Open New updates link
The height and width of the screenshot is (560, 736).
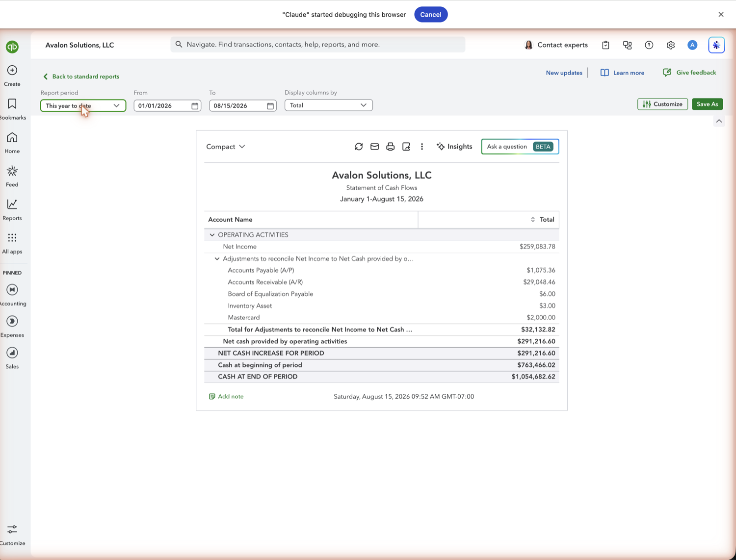(564, 73)
